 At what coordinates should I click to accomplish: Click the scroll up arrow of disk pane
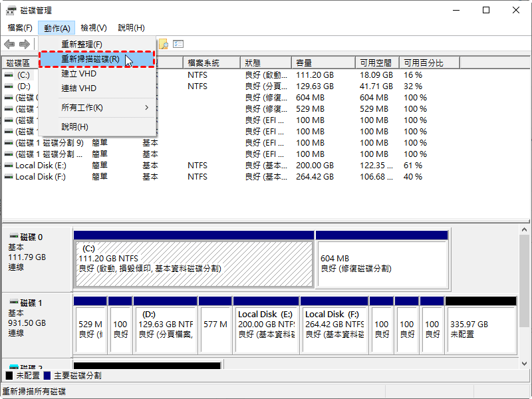pos(524,229)
